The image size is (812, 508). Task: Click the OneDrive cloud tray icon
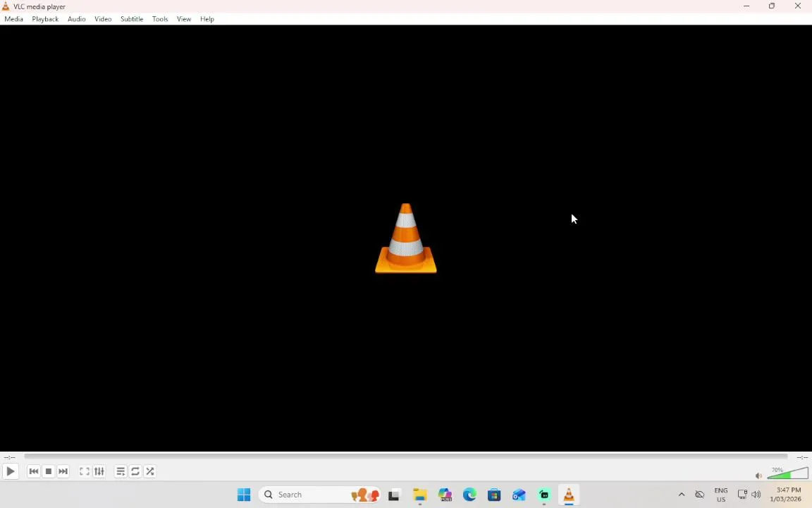[x=700, y=495]
